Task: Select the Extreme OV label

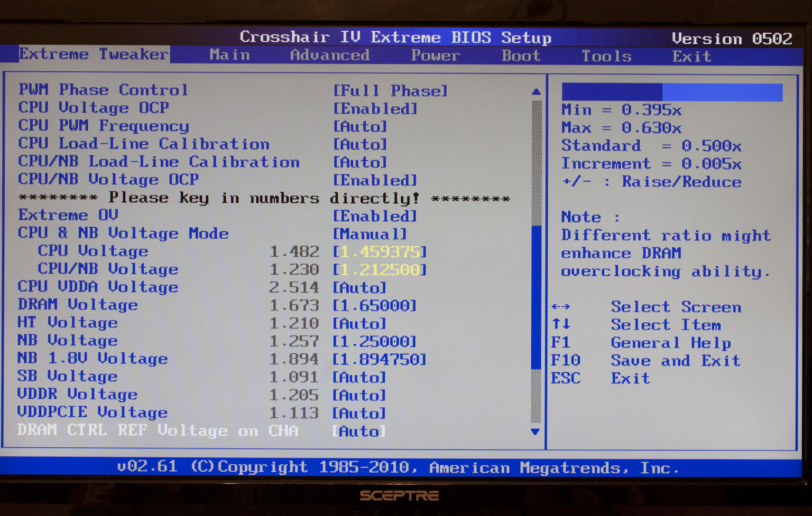Action: click(68, 215)
